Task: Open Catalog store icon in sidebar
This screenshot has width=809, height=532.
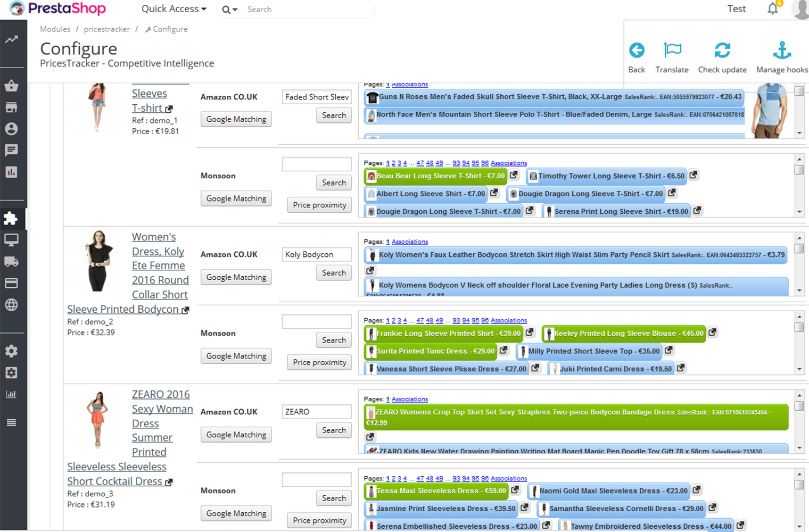Action: point(11,107)
